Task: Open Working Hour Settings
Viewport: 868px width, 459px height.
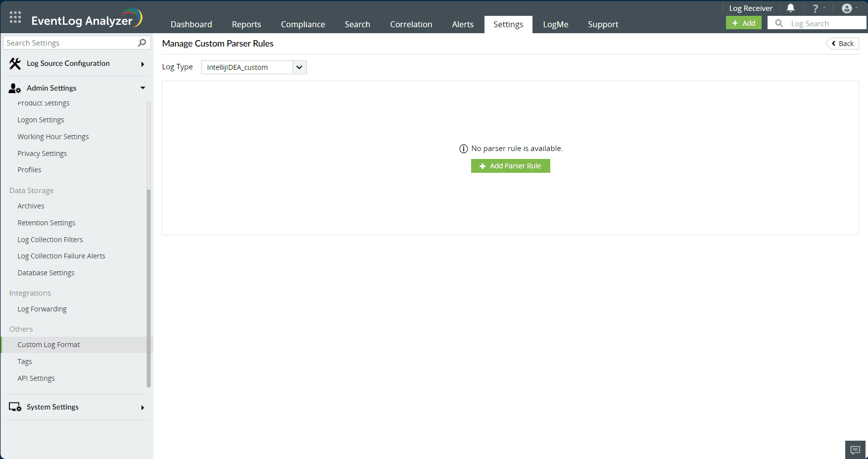Action: [53, 137]
